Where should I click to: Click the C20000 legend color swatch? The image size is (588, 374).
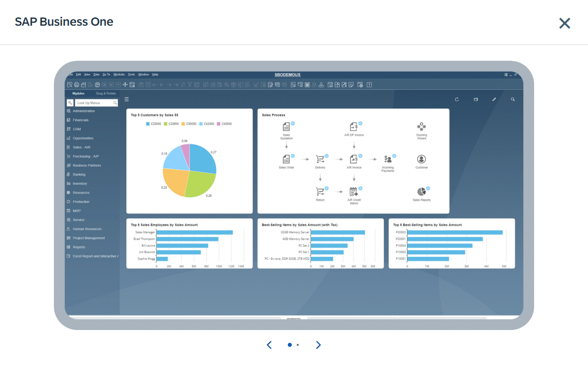point(148,124)
